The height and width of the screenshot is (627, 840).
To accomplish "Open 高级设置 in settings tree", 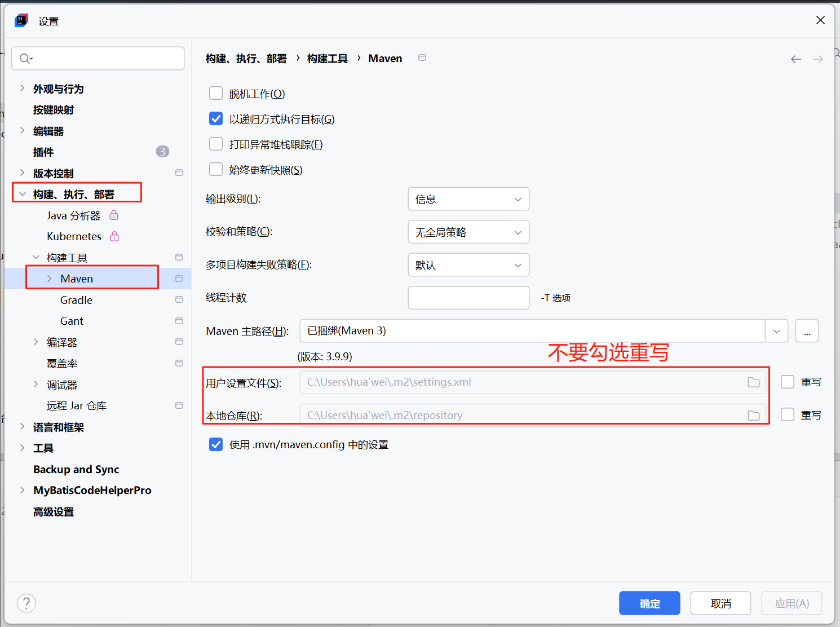I will 54,512.
